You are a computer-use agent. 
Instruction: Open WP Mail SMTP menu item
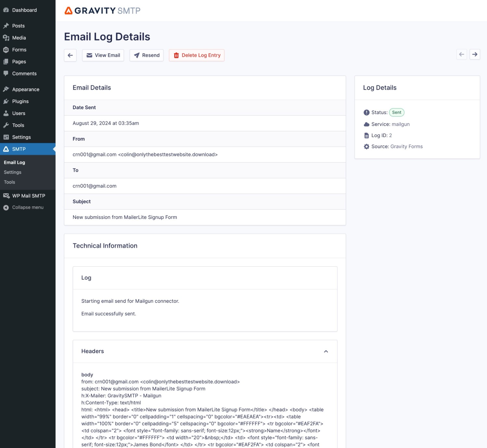coord(28,196)
